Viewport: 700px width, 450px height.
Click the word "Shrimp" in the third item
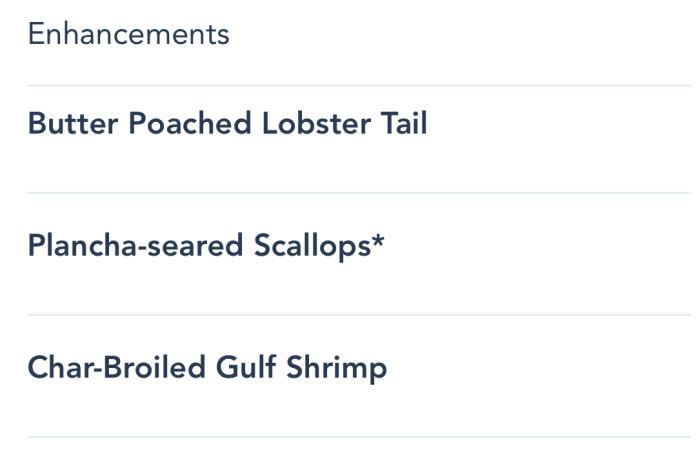click(335, 369)
